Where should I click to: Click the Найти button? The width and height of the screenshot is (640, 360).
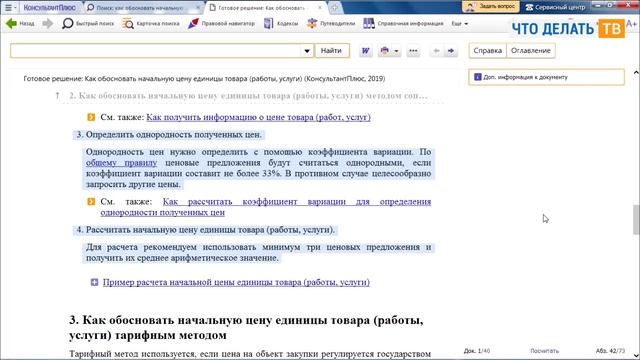point(331,51)
